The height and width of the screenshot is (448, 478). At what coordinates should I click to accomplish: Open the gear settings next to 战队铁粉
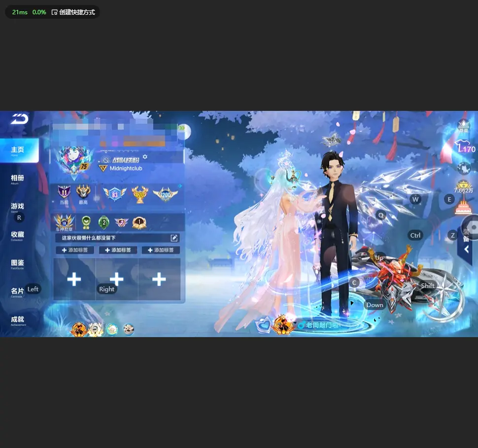[x=145, y=157]
